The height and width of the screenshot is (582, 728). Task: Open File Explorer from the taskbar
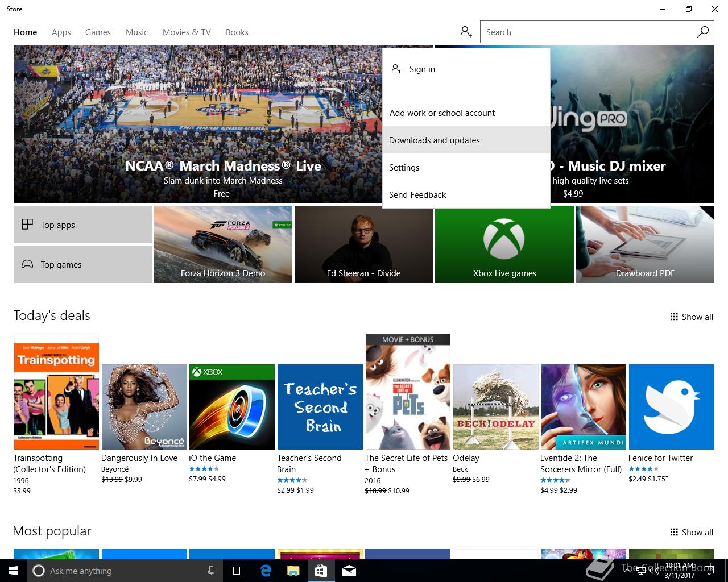tap(293, 571)
